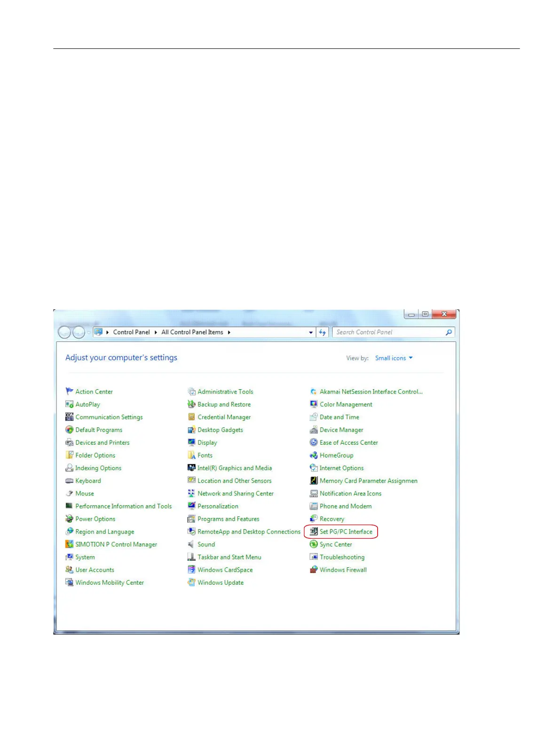560x746 pixels.
Task: Click the Back navigation button
Action: (x=64, y=332)
